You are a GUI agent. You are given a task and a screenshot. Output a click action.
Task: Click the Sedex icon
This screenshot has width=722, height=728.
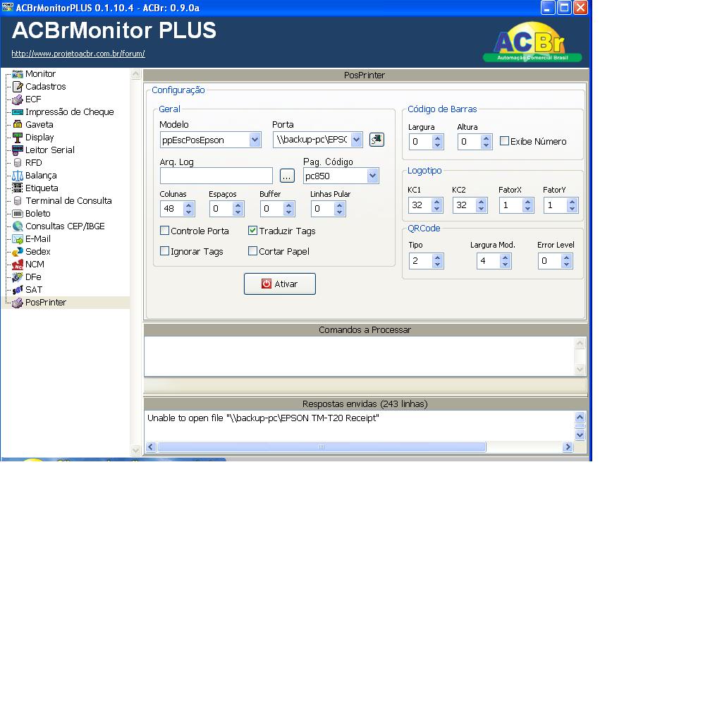tap(18, 252)
